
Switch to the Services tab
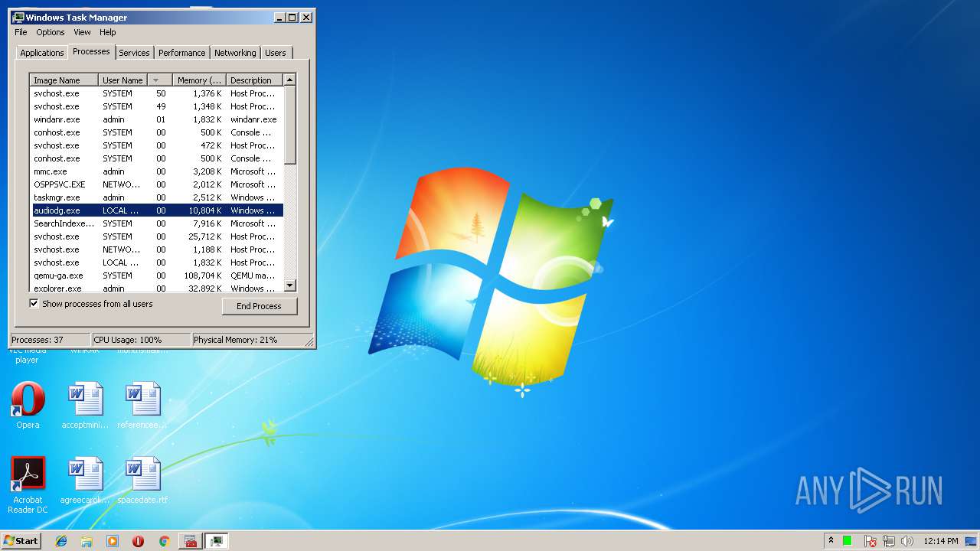tap(134, 53)
